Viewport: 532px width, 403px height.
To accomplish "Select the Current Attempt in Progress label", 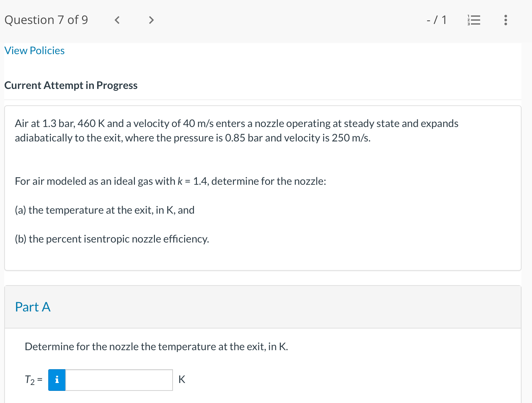I will coord(71,86).
